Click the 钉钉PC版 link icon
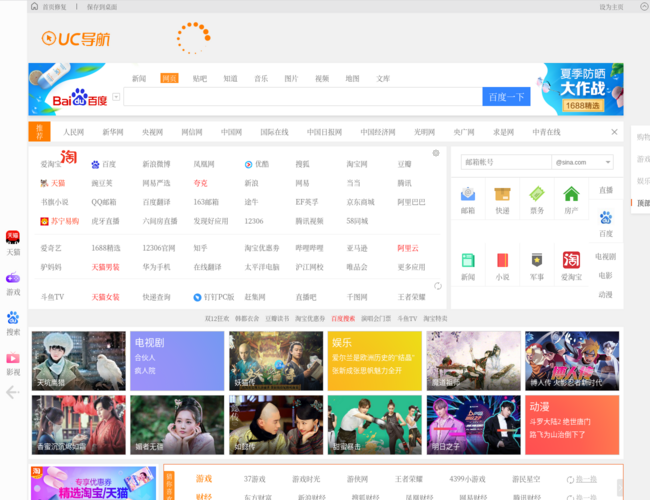This screenshot has height=500, width=650. (x=213, y=297)
